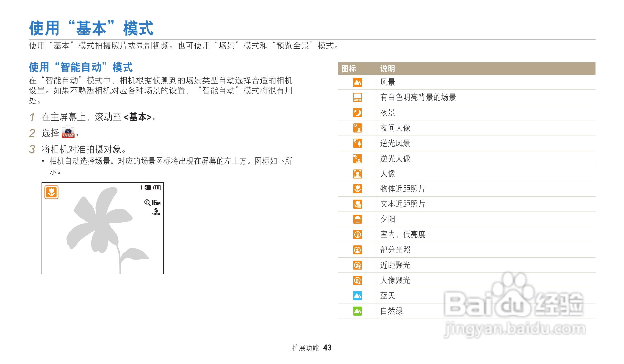Click the natural green (自然绿) icon
The height and width of the screenshot is (364, 624).
pyautogui.click(x=357, y=311)
